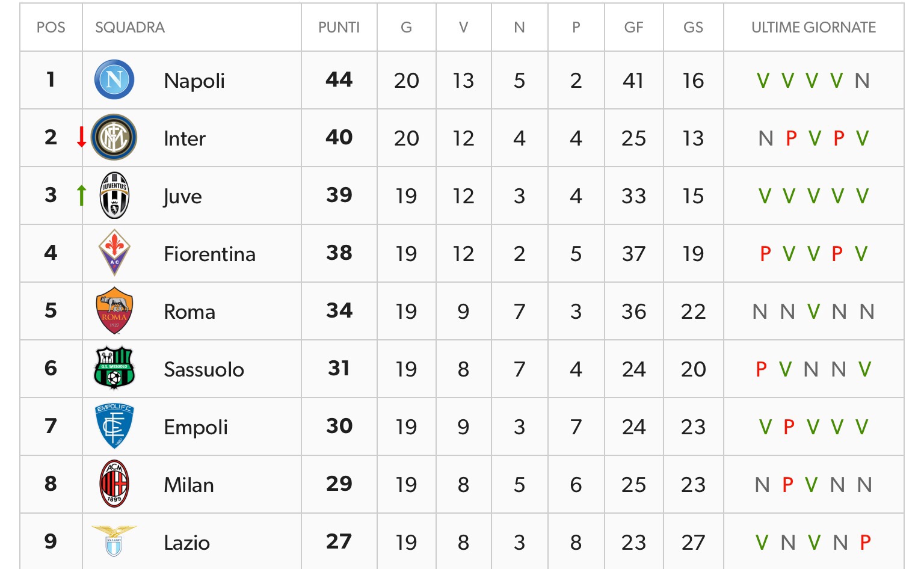Click Juve's green up arrow indicator
The image size is (924, 569).
click(x=81, y=195)
